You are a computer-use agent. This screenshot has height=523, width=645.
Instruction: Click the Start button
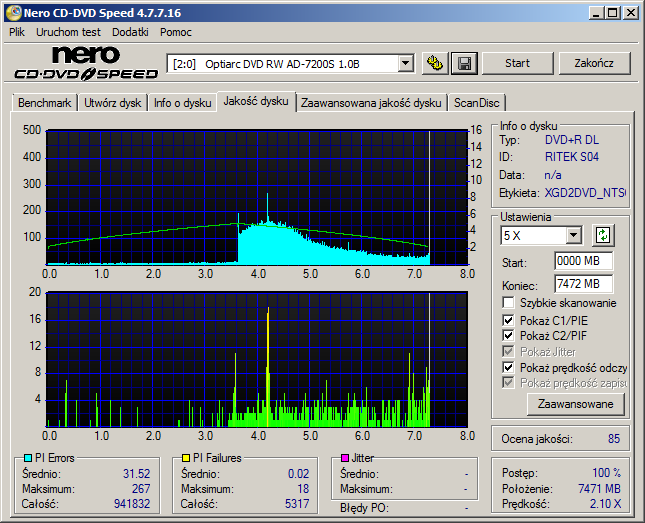coord(517,63)
